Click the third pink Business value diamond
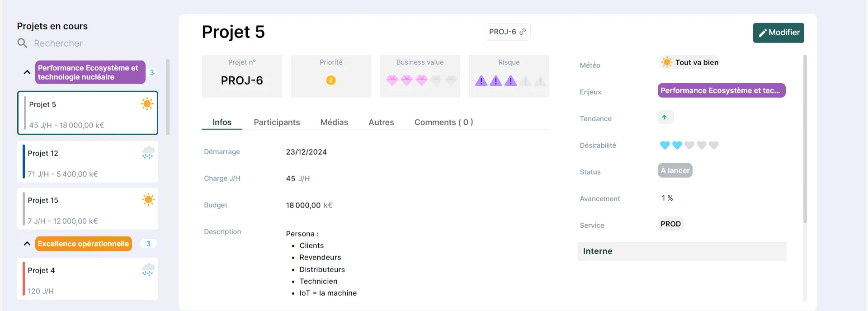This screenshot has height=311, width=868. (421, 80)
